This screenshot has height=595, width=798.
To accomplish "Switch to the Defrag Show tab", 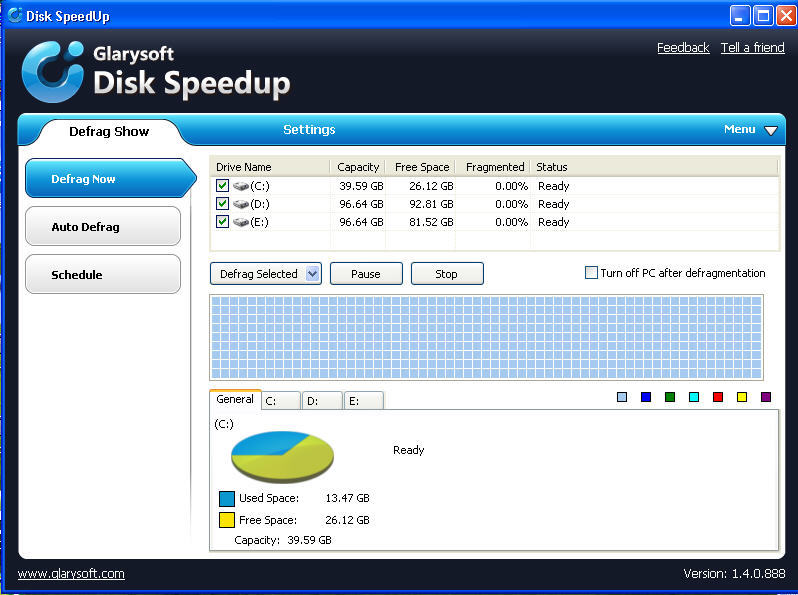I will 109,131.
